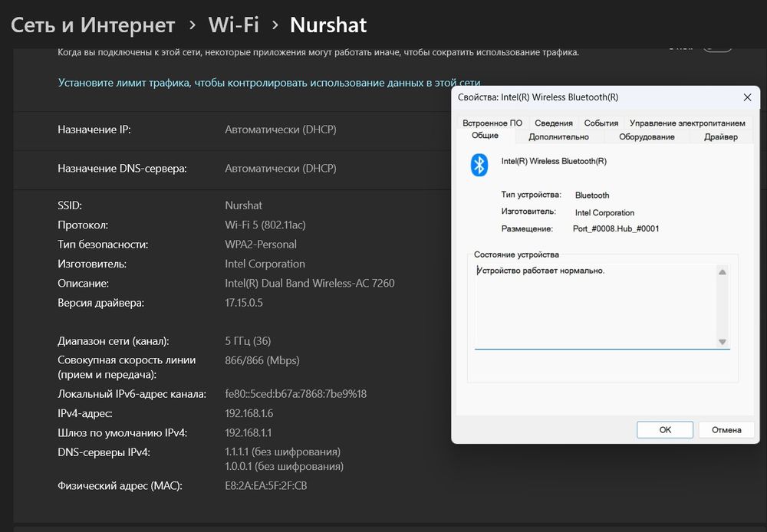Click the breadcrumb chevron before Nurshat
This screenshot has height=532, width=767.
click(x=275, y=25)
